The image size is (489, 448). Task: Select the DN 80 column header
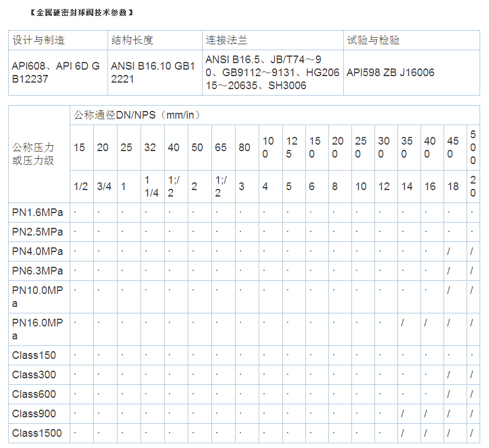(244, 148)
